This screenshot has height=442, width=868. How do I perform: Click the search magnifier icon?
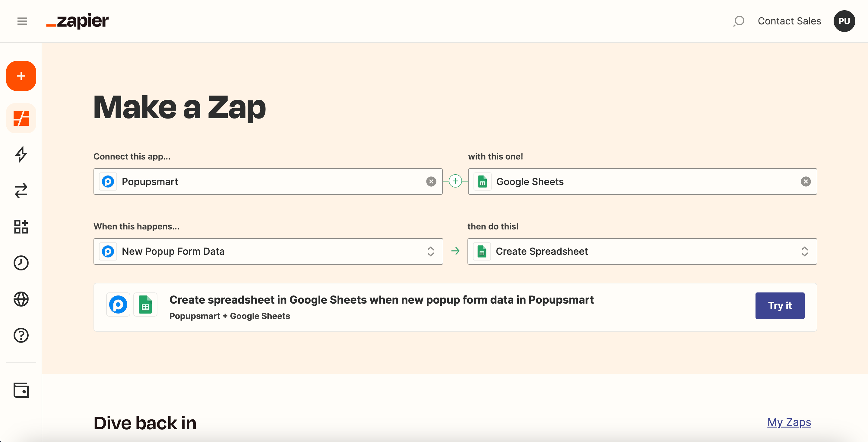(x=738, y=21)
